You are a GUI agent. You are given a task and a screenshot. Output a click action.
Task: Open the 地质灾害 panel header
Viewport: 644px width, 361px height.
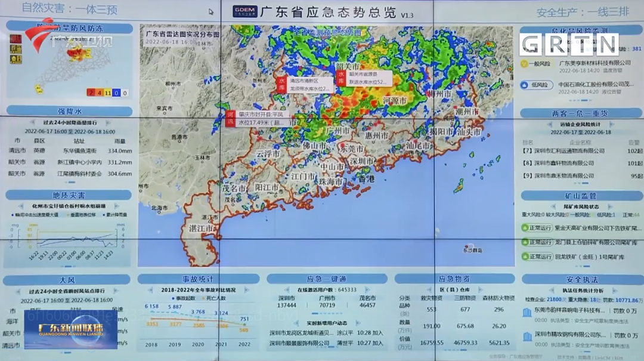click(69, 195)
